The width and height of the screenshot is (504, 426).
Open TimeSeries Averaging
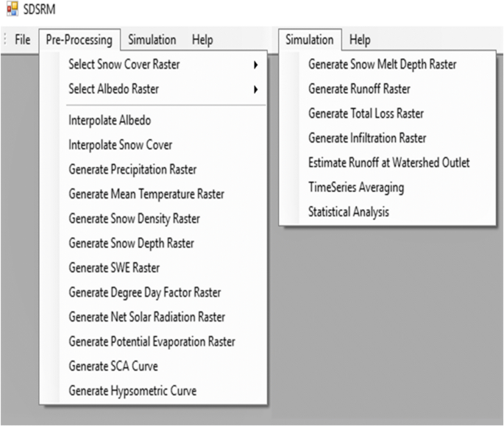356,188
